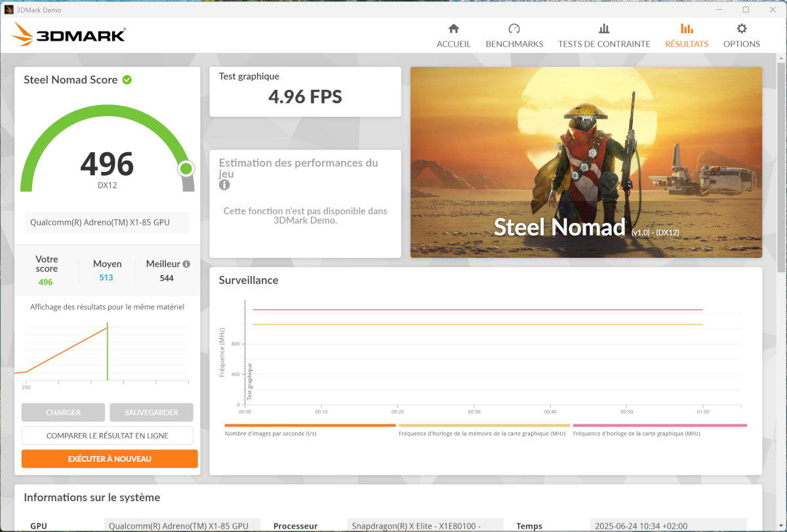Click the vertical scrollbar thumb
Image resolution: width=787 pixels, height=532 pixels.
tap(780, 167)
